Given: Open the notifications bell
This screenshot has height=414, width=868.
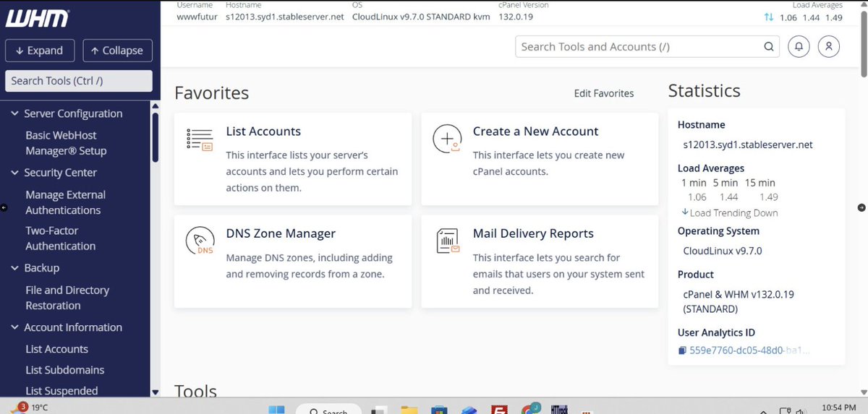Looking at the screenshot, I should pos(799,47).
